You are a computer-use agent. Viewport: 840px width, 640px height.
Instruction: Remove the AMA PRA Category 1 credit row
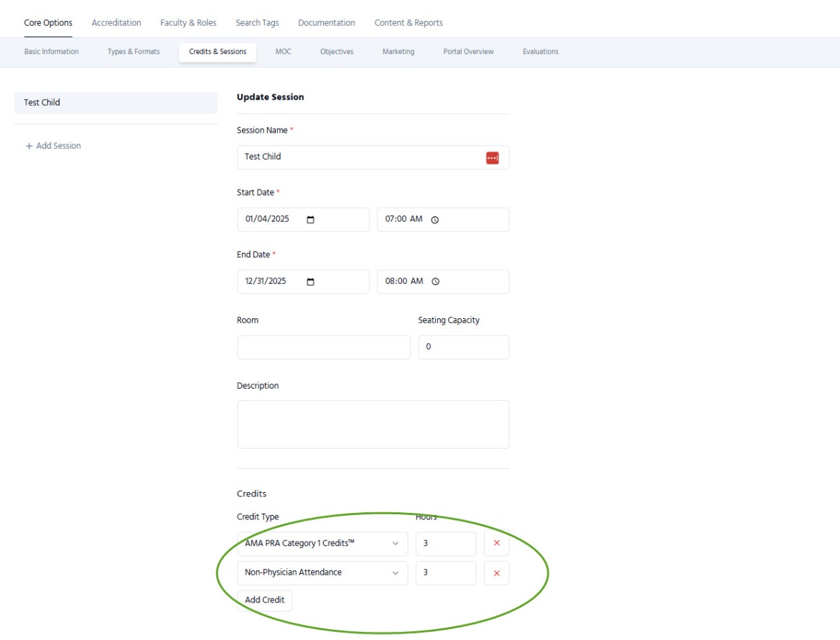496,544
